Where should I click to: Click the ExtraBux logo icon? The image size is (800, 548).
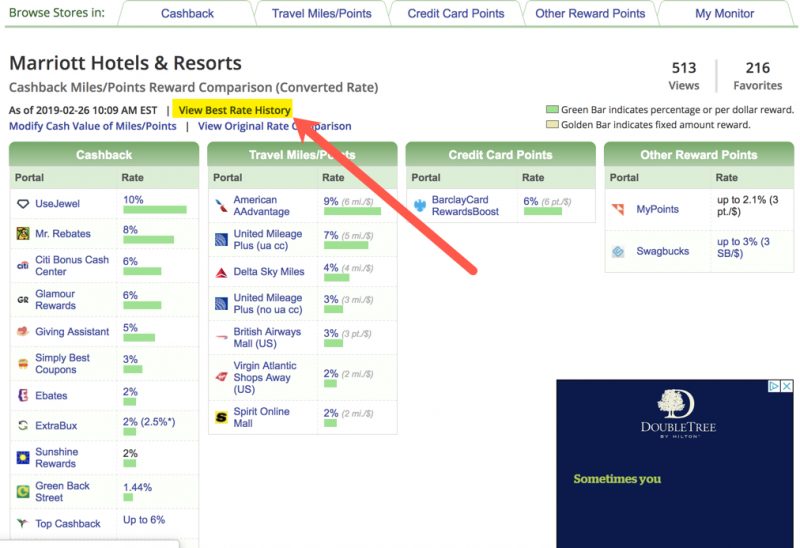[23, 426]
